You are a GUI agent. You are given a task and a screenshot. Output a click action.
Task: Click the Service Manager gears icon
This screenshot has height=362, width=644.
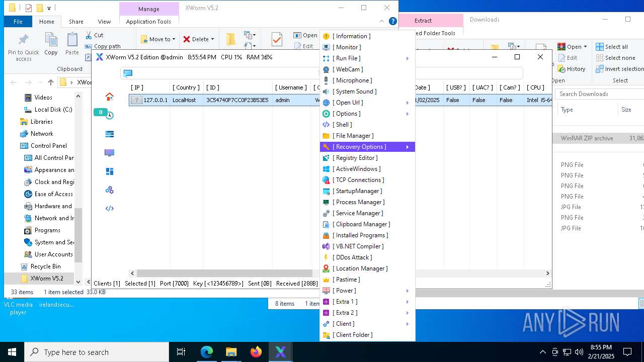(x=326, y=213)
